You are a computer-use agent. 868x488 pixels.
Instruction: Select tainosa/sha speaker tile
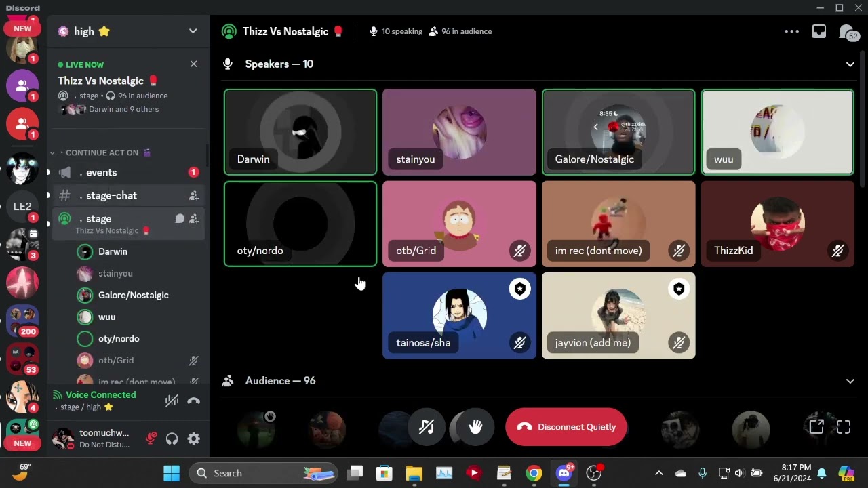click(x=459, y=316)
